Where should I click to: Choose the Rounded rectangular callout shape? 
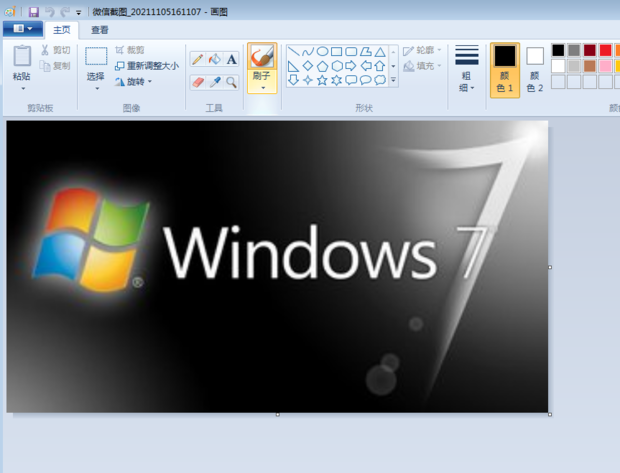click(x=351, y=80)
